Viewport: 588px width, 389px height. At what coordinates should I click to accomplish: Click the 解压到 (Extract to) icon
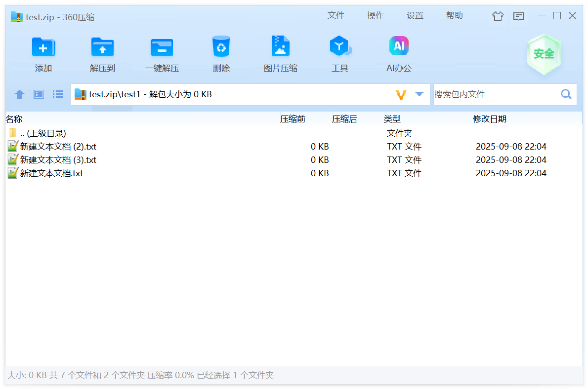[102, 47]
